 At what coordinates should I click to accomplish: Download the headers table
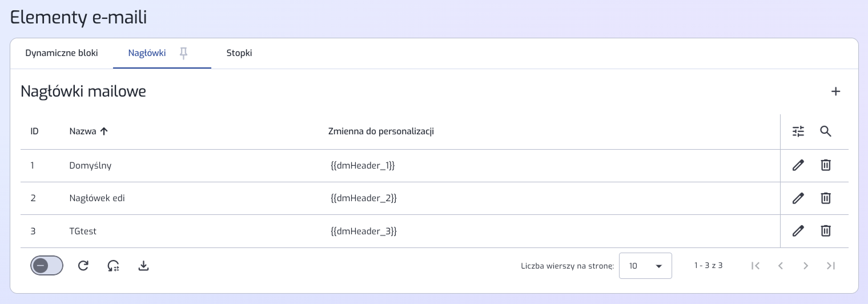tap(144, 265)
